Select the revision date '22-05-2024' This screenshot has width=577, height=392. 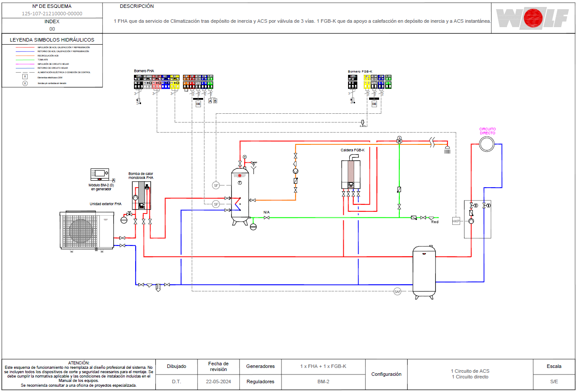click(x=218, y=381)
